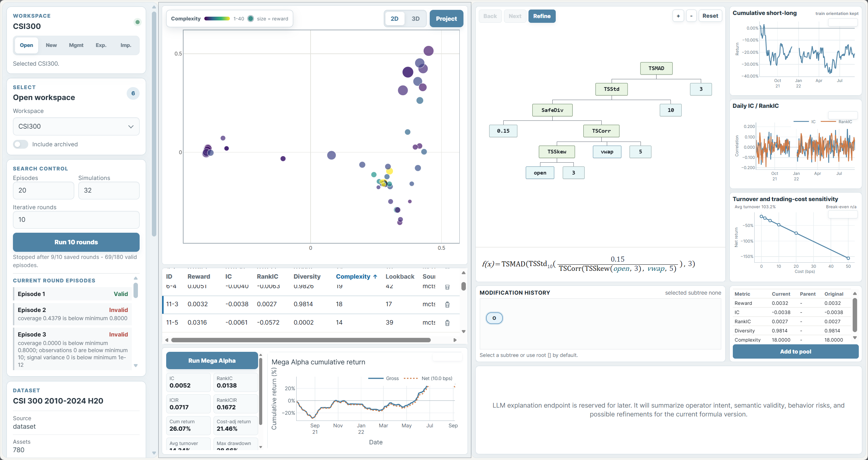This screenshot has height=460, width=868.
Task: Click the Episodes input field
Action: (44, 191)
